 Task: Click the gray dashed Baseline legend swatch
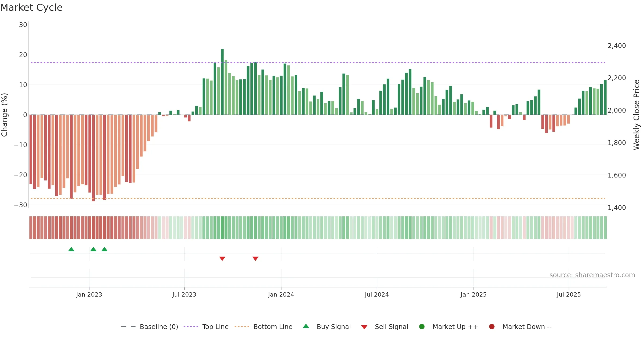click(x=128, y=327)
